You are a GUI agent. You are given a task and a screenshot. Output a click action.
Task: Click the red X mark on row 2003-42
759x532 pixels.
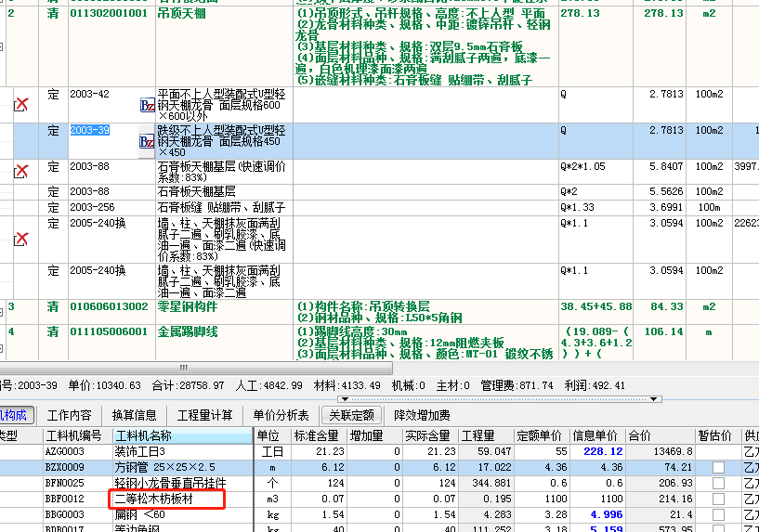click(x=20, y=104)
